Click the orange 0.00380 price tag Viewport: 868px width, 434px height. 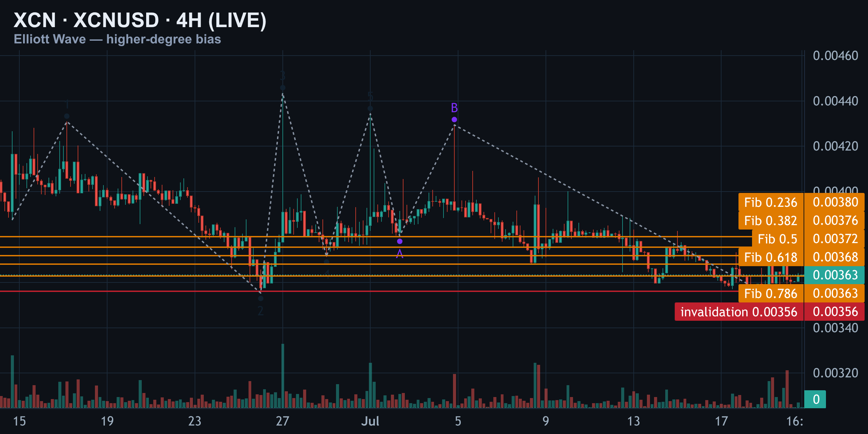834,202
